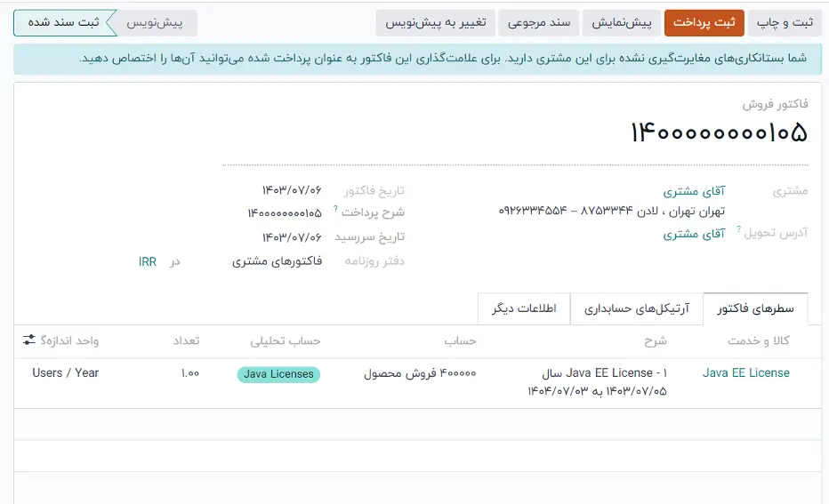Switch to the آرتیکل‌های حسابداری tab

pos(637,308)
